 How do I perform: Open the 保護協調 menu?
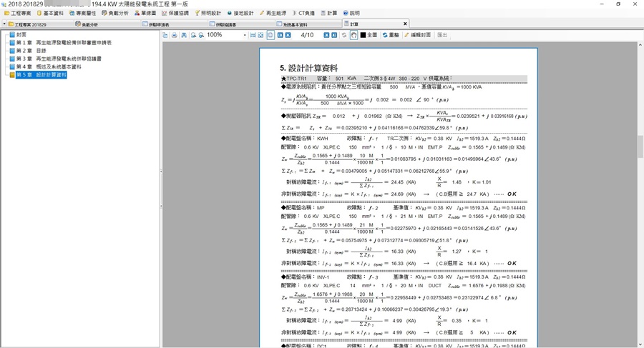[x=175, y=13]
